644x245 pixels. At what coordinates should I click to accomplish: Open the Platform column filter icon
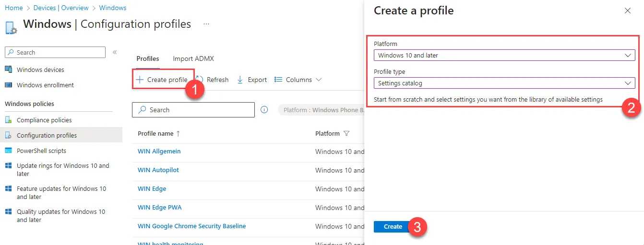point(346,133)
